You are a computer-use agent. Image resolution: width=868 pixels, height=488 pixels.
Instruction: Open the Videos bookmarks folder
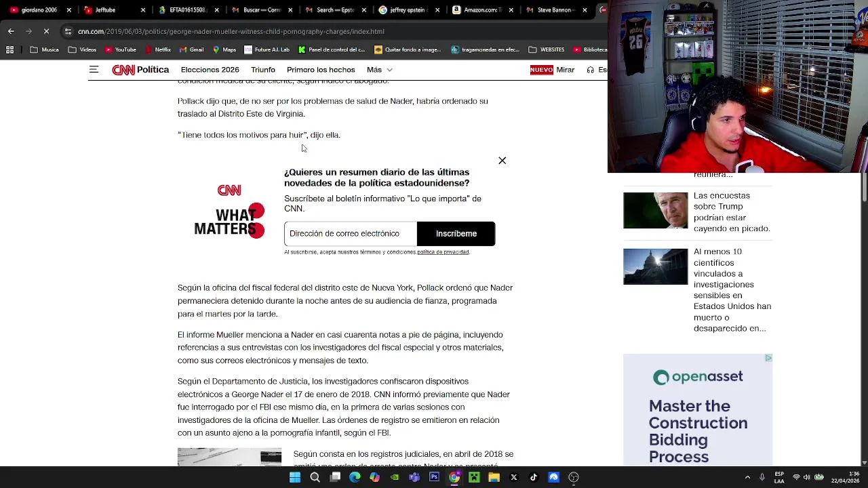[x=82, y=49]
